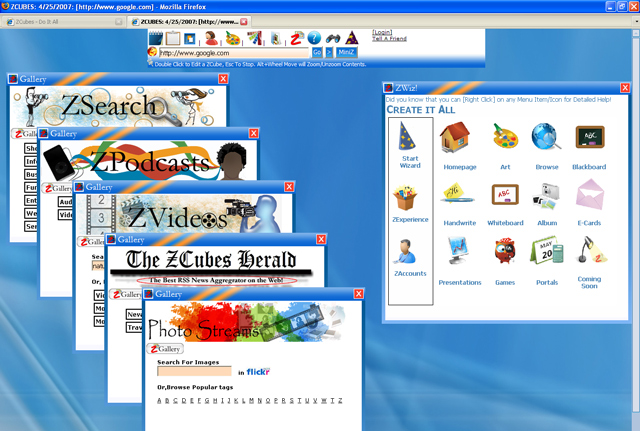
Task: Click the blue window-cube toolbar icon
Action: pyautogui.click(x=189, y=39)
